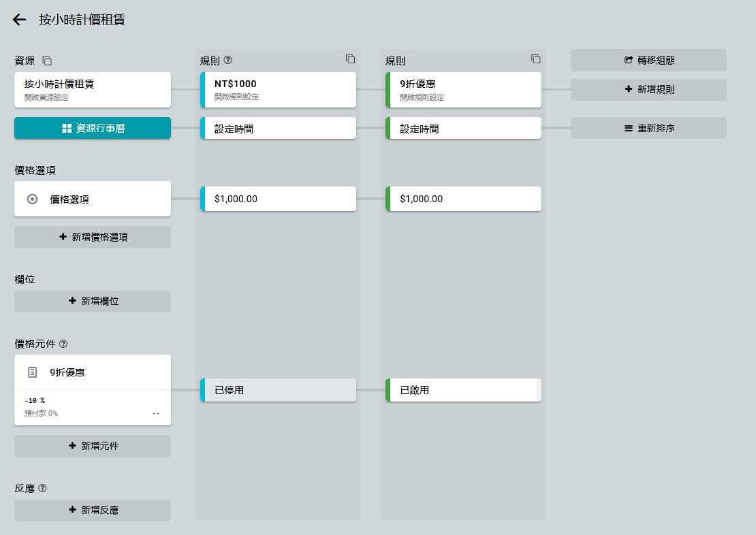This screenshot has height=535, width=756.
Task: Click help icon beside first 規則 header
Action: pos(228,60)
